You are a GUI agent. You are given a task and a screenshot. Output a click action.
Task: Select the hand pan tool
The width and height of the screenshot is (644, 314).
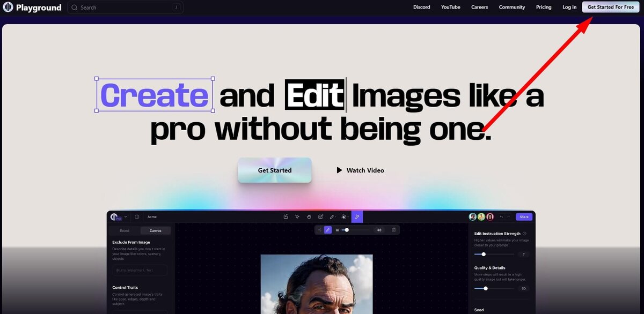[x=309, y=216]
